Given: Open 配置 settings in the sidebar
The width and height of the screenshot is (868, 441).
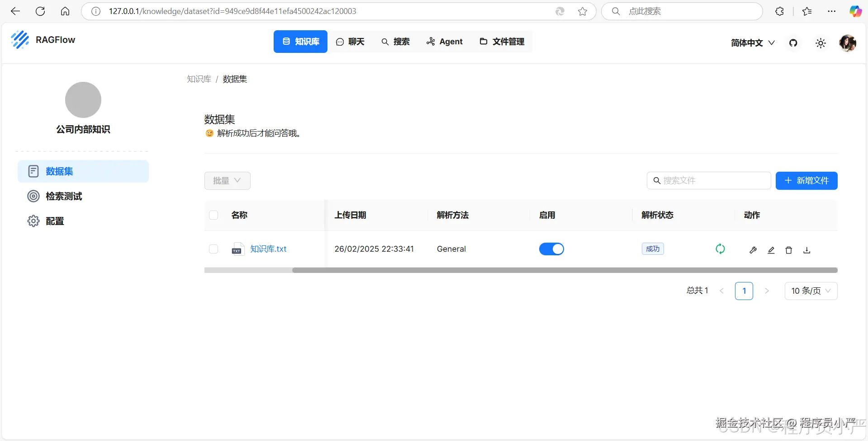Looking at the screenshot, I should 56,221.
